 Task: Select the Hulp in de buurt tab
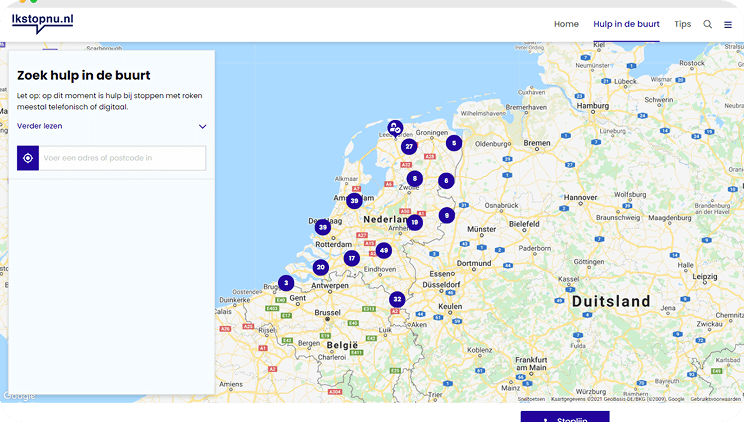point(626,24)
